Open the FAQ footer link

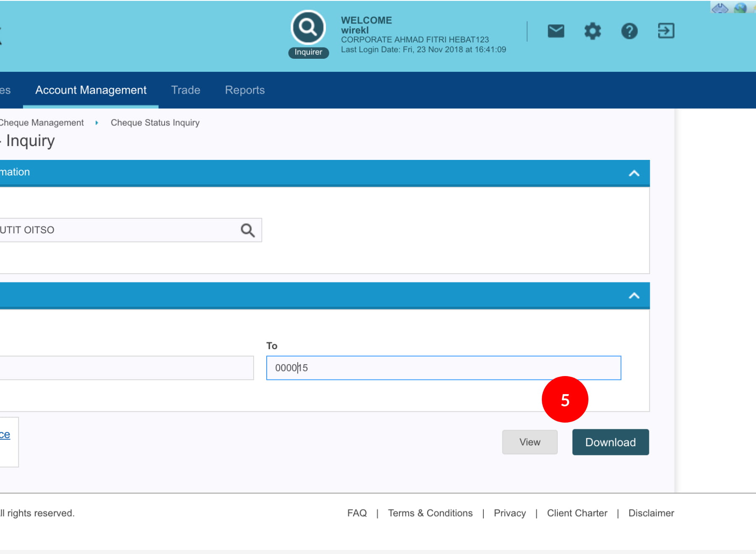pyautogui.click(x=357, y=513)
